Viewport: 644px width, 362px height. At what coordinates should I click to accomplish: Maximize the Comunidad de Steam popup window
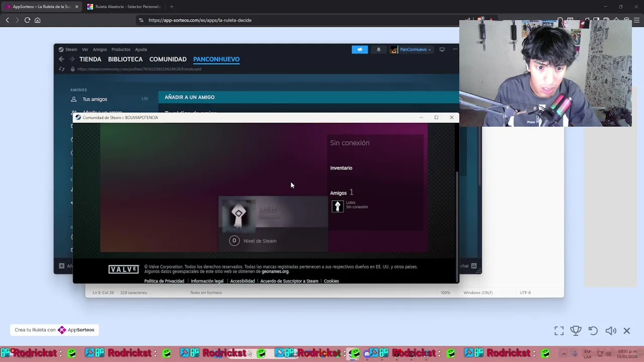[x=436, y=117]
